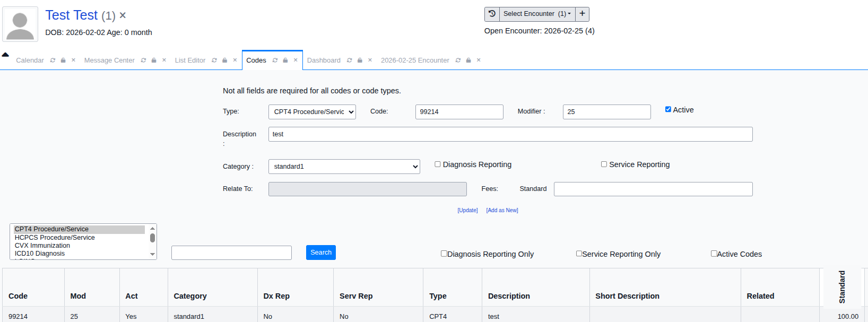Open the Type dropdown
Screen dimensions: 868x322
312,112
